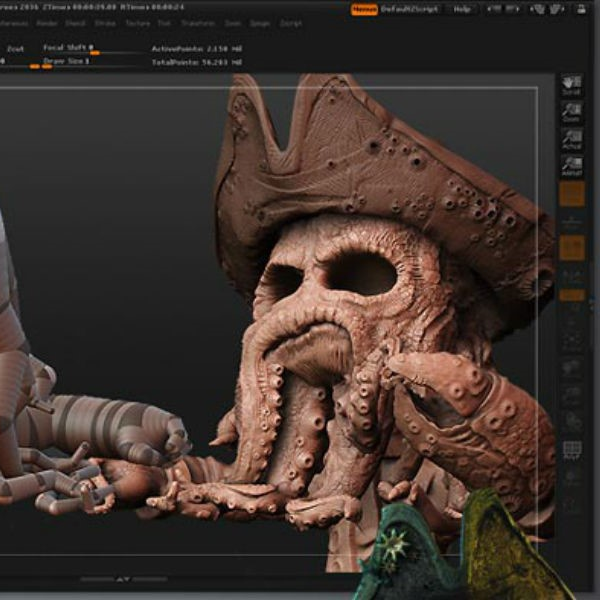Click the Zoom canvas icon
600x600 pixels.
pyautogui.click(x=572, y=112)
